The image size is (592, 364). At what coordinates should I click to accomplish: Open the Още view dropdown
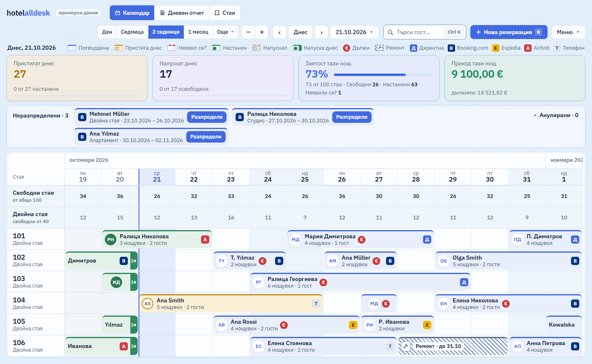click(225, 32)
